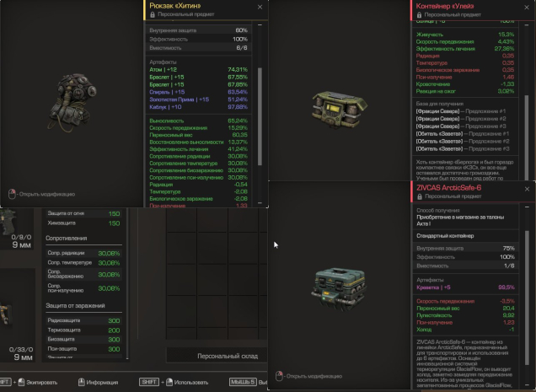Click mouse icon next to 'Открыть модификацию' under backpack
Viewport: 536px width, 392px height.
[x=12, y=194]
